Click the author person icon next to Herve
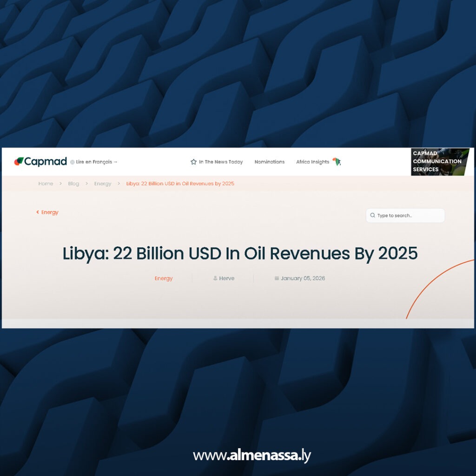This screenshot has height=476, width=476. tap(214, 278)
